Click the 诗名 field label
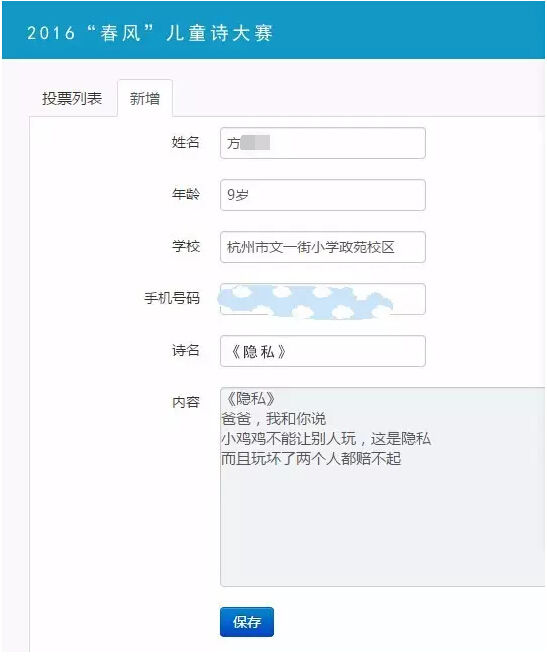Viewport: 547px width, 672px height. tap(186, 350)
